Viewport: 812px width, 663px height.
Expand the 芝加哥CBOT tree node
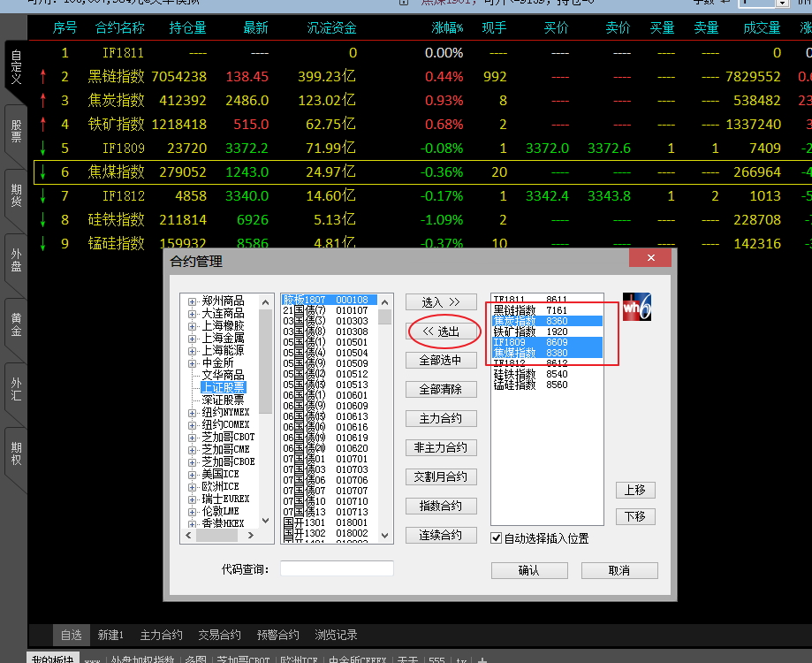(x=193, y=438)
